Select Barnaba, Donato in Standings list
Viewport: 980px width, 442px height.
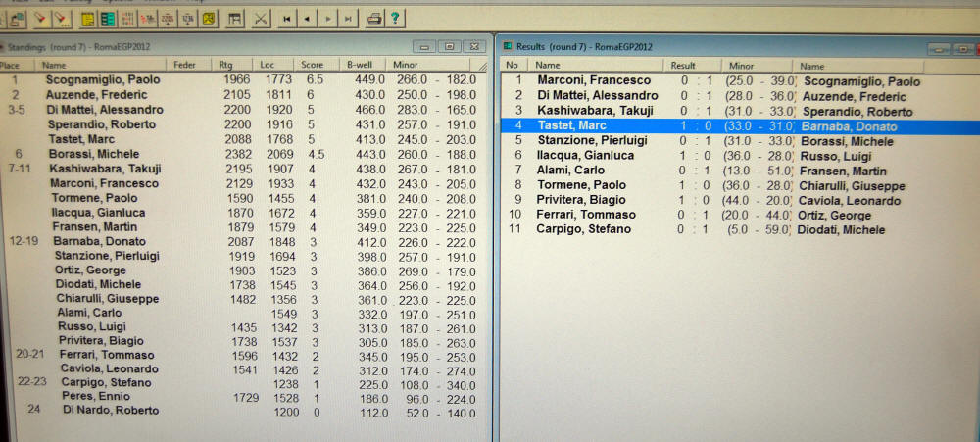[99, 241]
